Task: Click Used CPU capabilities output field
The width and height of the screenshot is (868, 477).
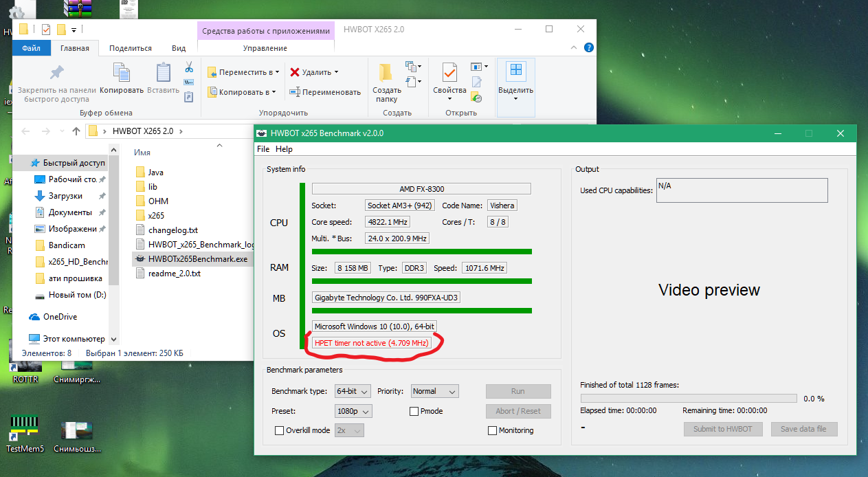Action: point(742,190)
